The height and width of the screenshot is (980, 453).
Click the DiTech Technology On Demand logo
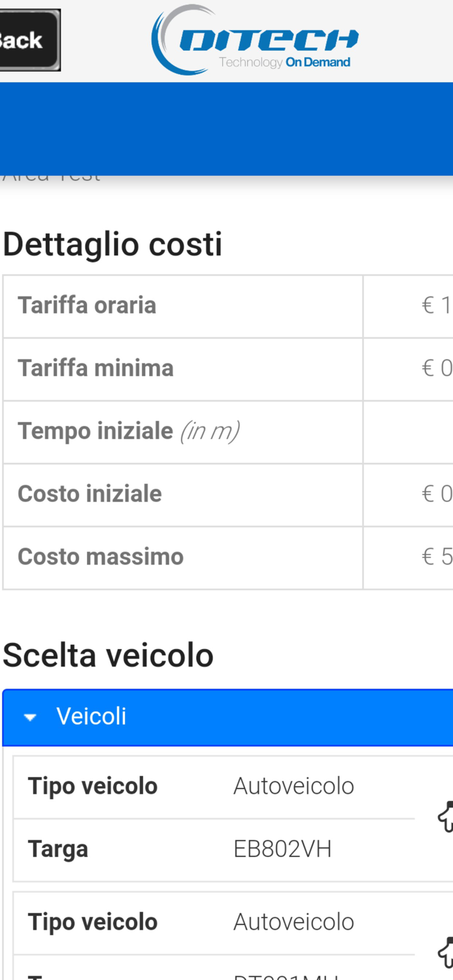[254, 39]
